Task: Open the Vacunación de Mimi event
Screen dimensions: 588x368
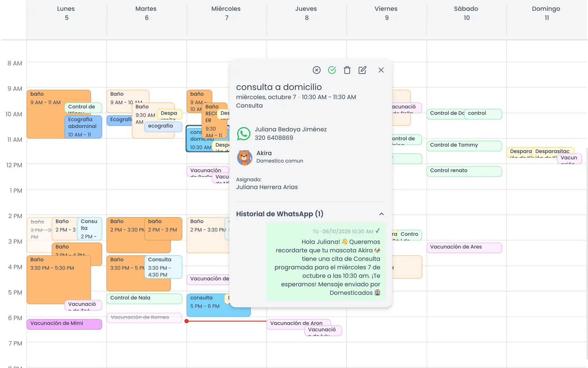Action: [x=64, y=324]
